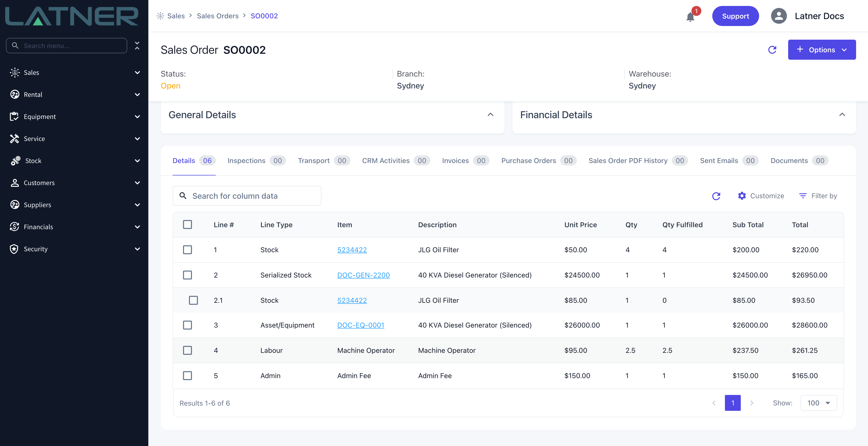Screen dimensions: 868x446
Task: Collapse the General Details section
Action: (491, 115)
